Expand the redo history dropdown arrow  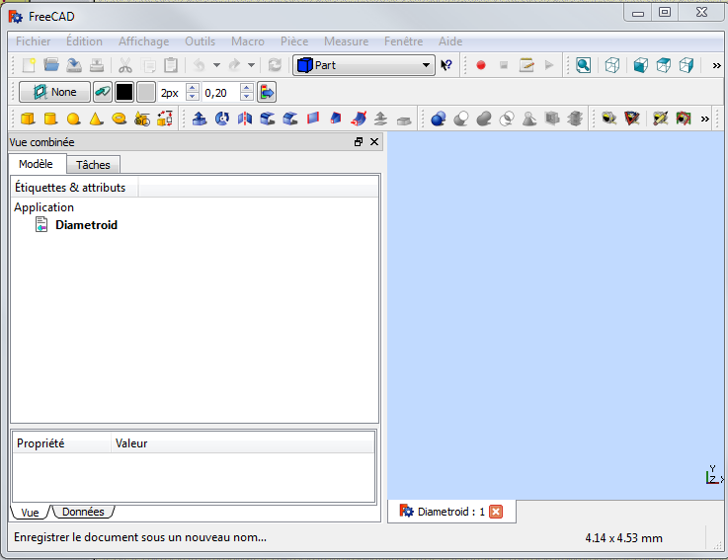251,65
